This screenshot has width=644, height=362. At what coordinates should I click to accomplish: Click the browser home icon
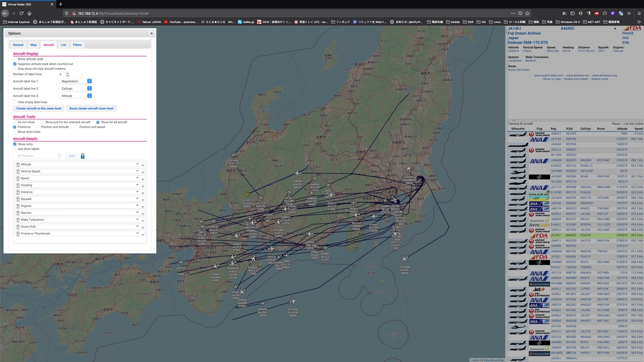click(30, 13)
